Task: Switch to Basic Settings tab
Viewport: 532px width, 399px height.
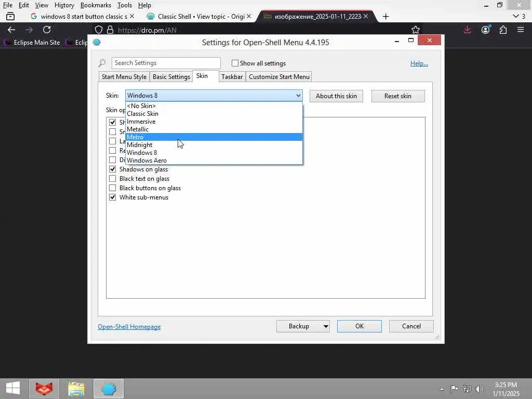Action: tap(171, 77)
